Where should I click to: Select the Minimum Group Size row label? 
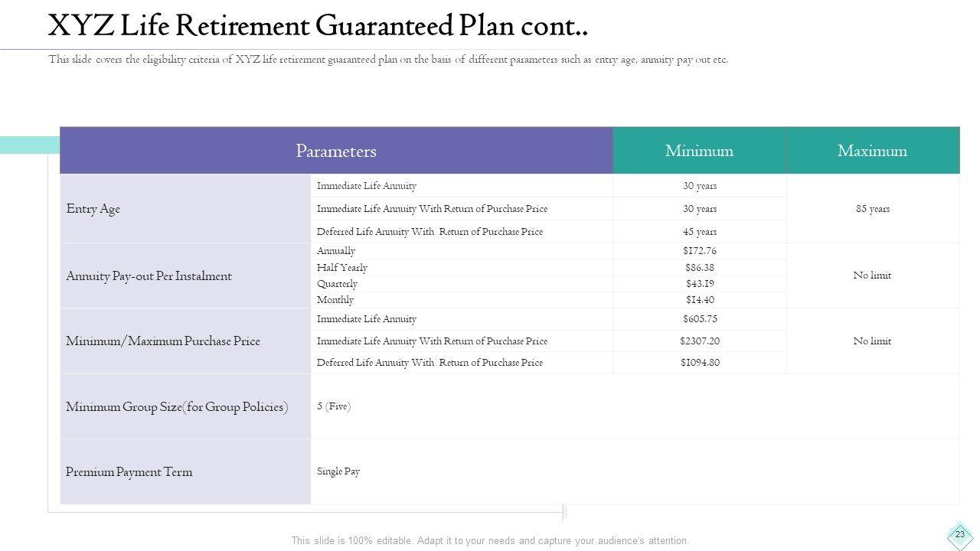(177, 407)
